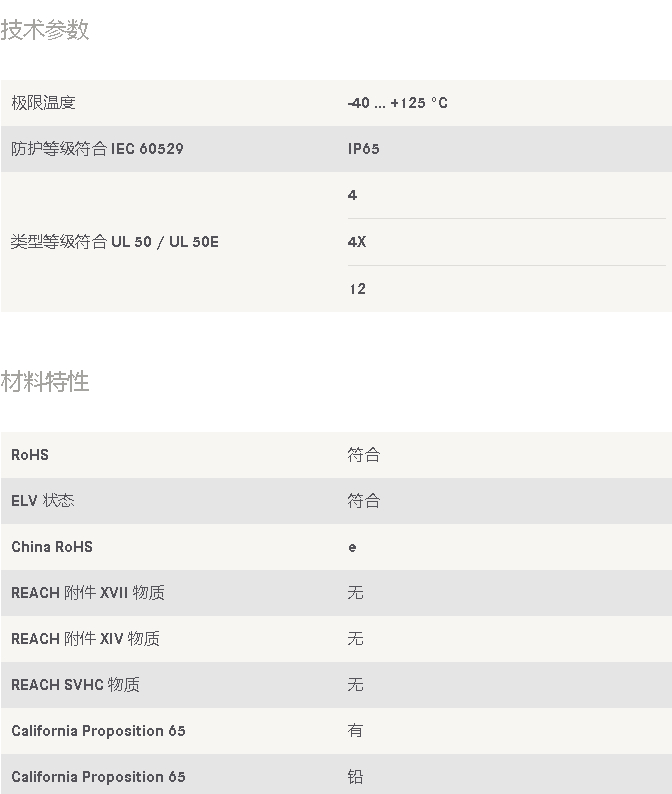Select the 防护等级符合 IEC 60529 label
The width and height of the screenshot is (672, 794).
tap(97, 149)
